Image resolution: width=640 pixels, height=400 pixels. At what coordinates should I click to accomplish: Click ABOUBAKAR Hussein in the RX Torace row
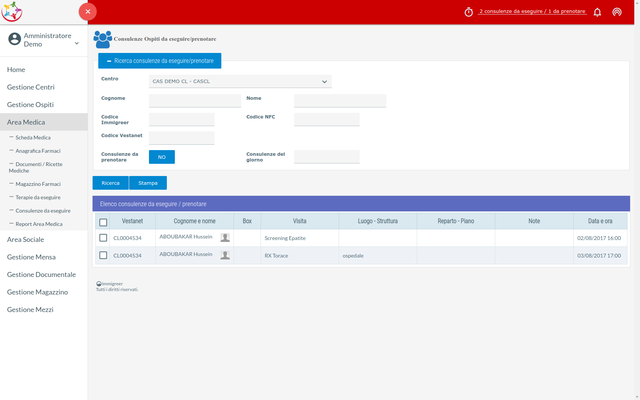186,254
